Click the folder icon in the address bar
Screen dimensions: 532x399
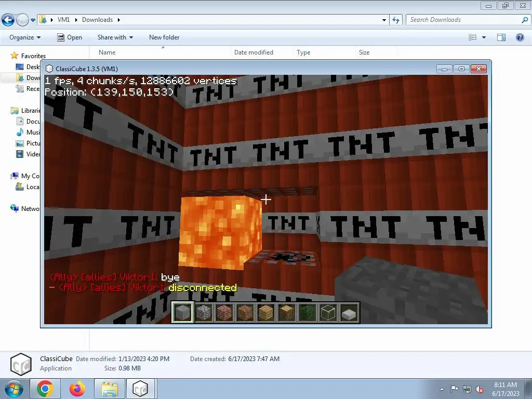pyautogui.click(x=43, y=19)
